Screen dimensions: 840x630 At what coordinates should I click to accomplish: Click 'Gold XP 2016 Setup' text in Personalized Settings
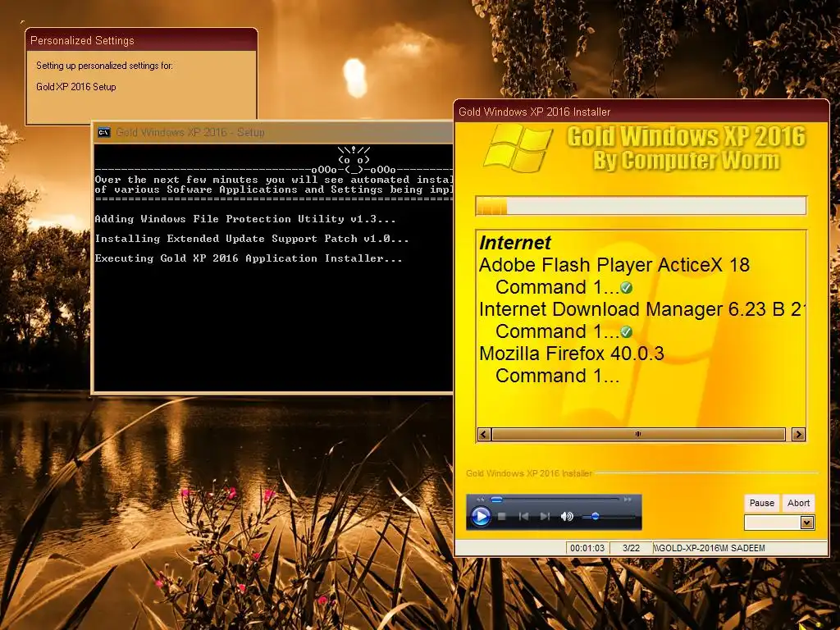(76, 87)
